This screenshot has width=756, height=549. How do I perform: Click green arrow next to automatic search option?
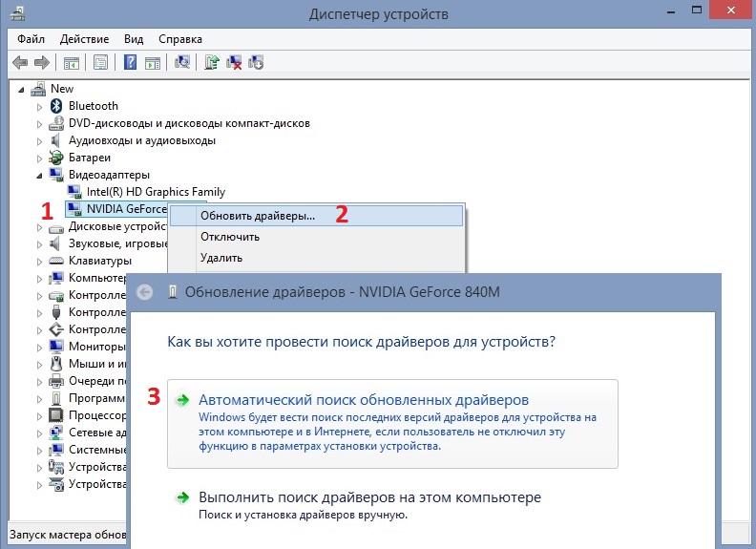[x=182, y=399]
